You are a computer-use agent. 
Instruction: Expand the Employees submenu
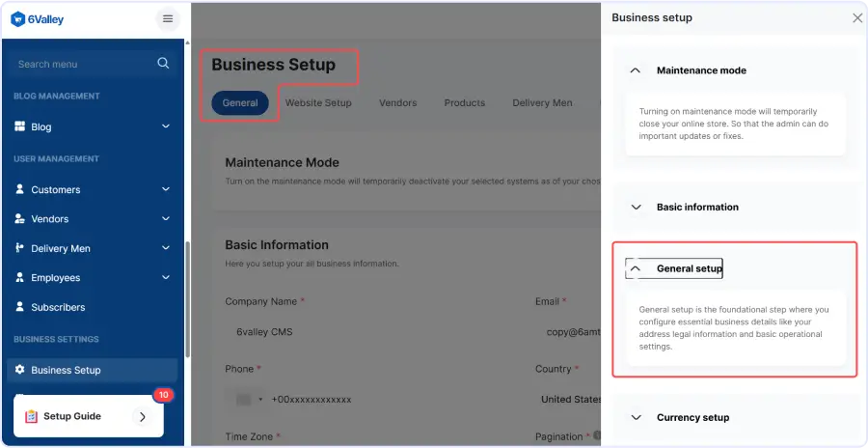click(166, 278)
